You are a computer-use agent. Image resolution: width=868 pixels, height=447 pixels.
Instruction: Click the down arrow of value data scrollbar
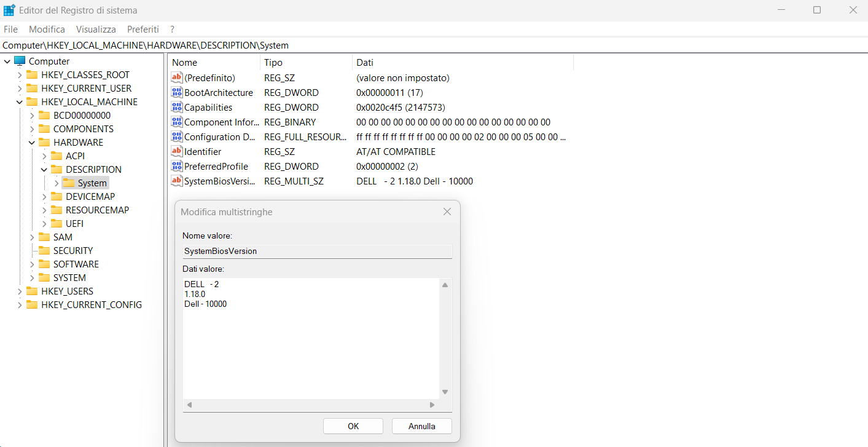[x=445, y=392]
